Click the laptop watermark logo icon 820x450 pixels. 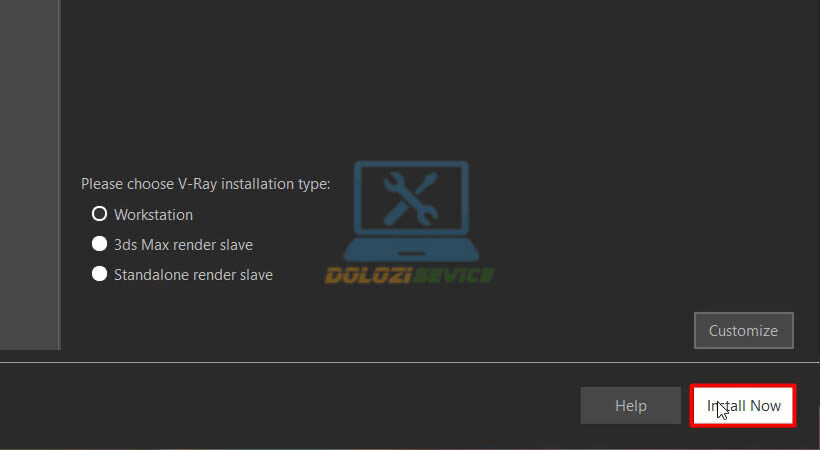coord(411,211)
